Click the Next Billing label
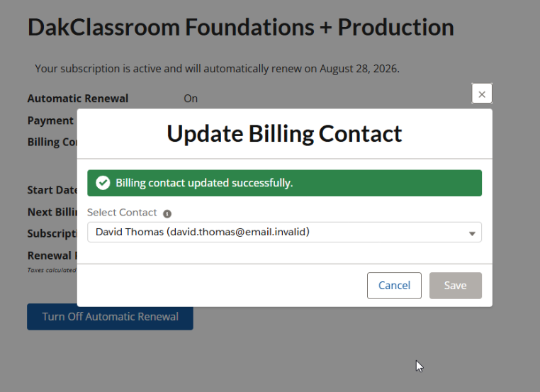Viewport: 540px width, 392px height. 52,212
